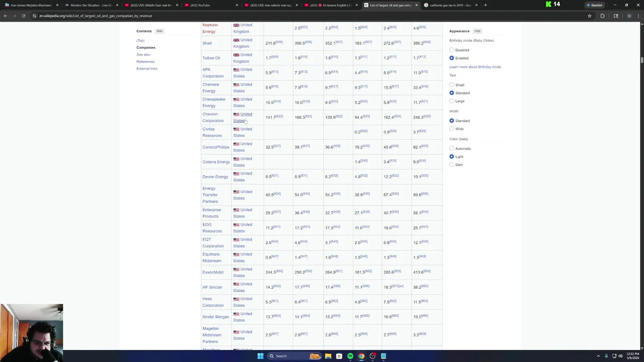Open the Windows Start menu

coord(260,356)
